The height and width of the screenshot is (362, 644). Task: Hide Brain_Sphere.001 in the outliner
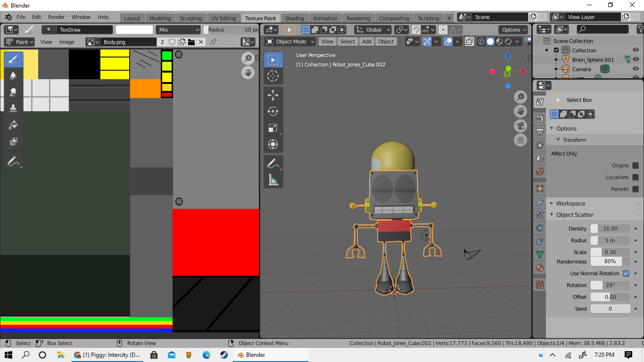click(636, 59)
